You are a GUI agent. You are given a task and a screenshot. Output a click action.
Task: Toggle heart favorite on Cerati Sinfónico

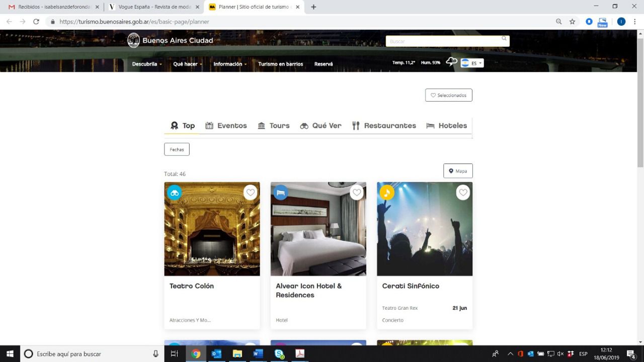click(x=463, y=192)
